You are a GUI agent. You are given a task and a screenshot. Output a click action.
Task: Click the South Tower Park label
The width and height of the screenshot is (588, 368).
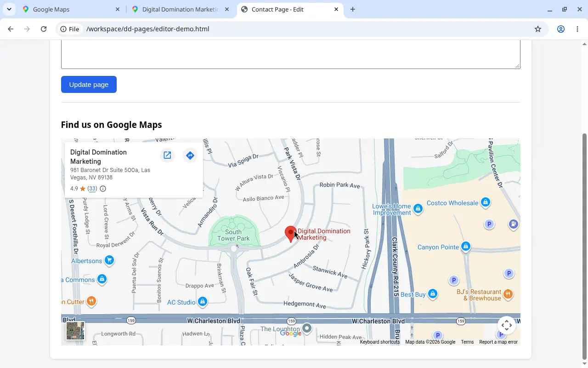click(x=233, y=235)
